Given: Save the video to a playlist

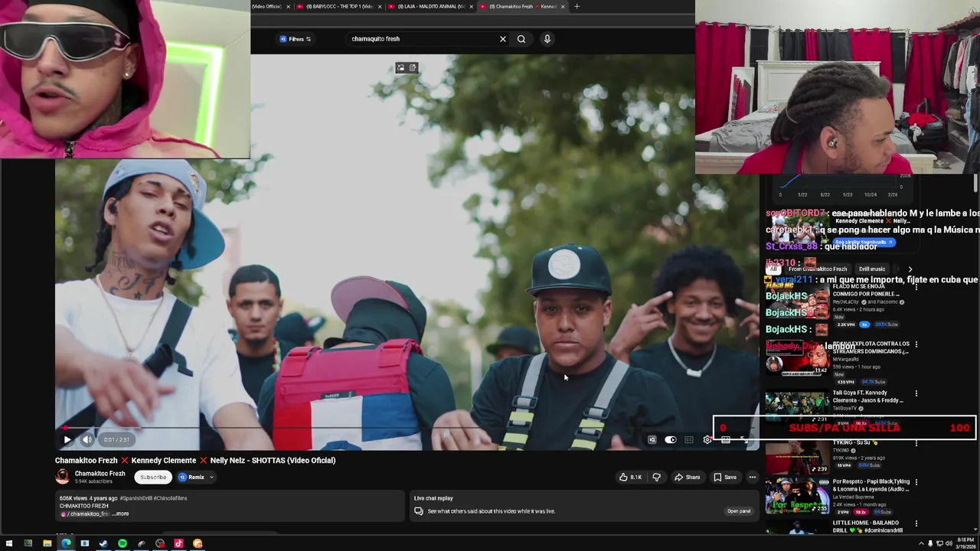Looking at the screenshot, I should click(x=725, y=477).
